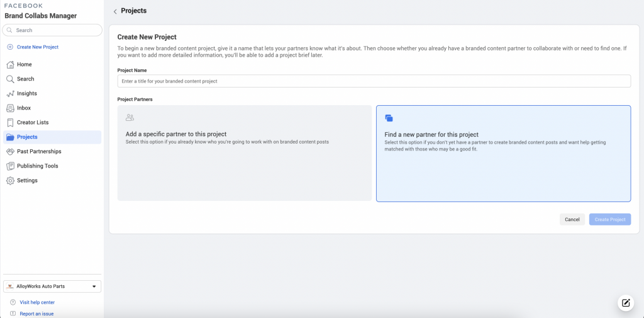
Task: Open the Projects item in sidebar
Action: pyautogui.click(x=27, y=137)
